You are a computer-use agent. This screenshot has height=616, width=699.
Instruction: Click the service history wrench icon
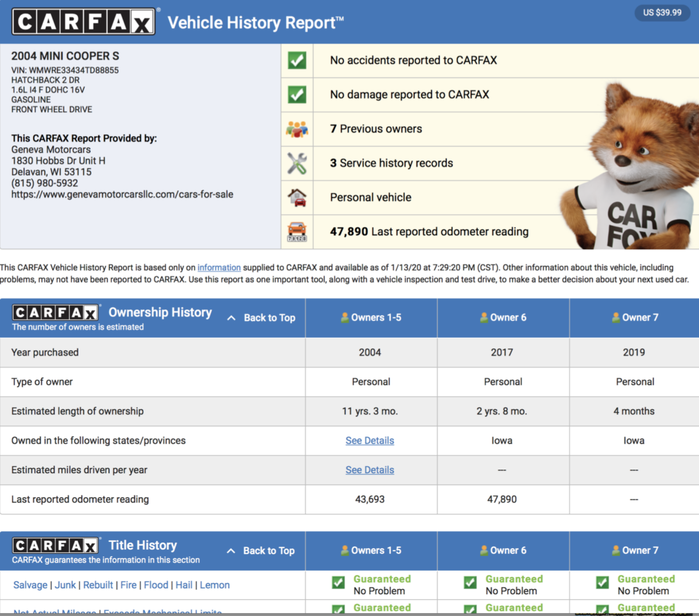(297, 164)
